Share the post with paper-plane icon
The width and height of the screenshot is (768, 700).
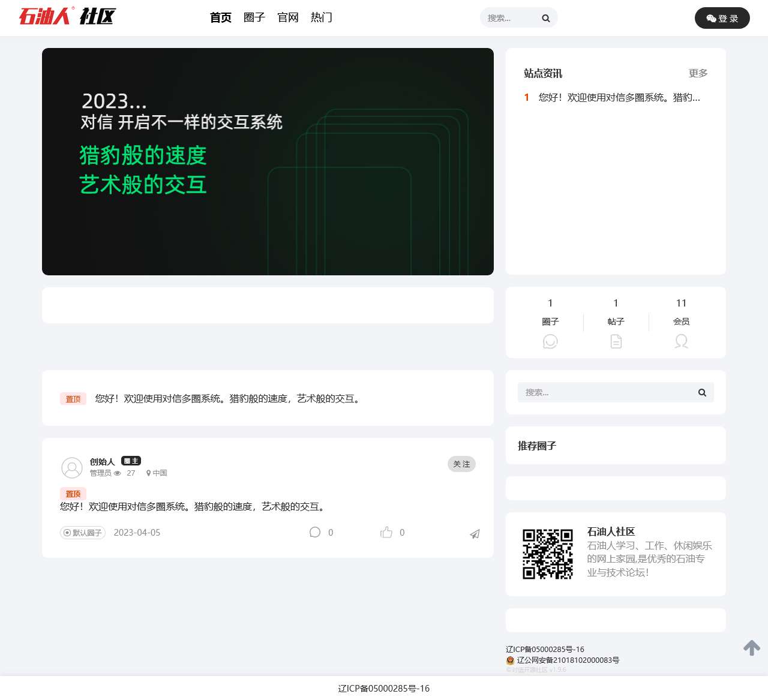(x=475, y=534)
